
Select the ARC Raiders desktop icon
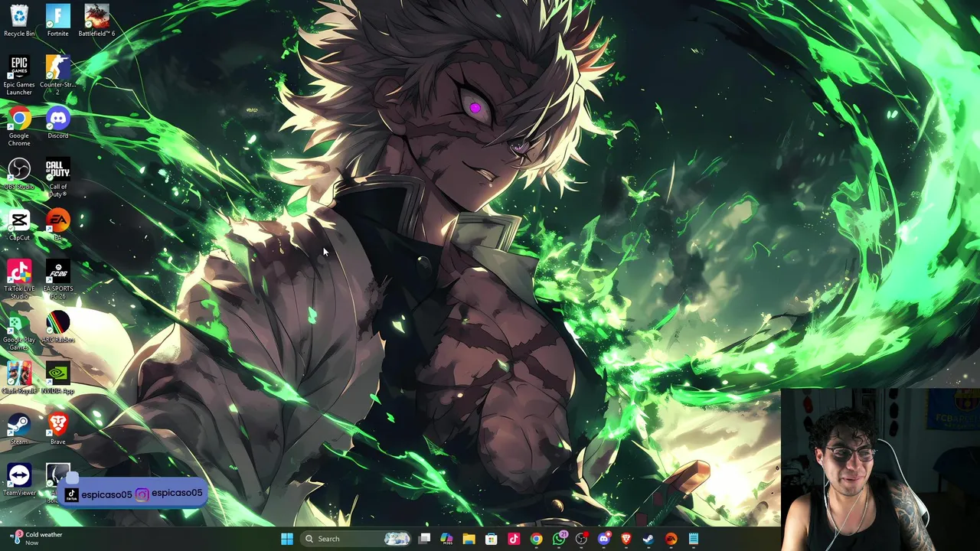[x=57, y=328]
